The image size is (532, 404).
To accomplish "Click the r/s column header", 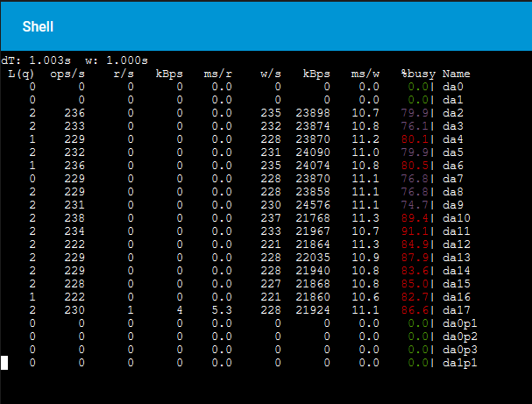I will 124,74.
